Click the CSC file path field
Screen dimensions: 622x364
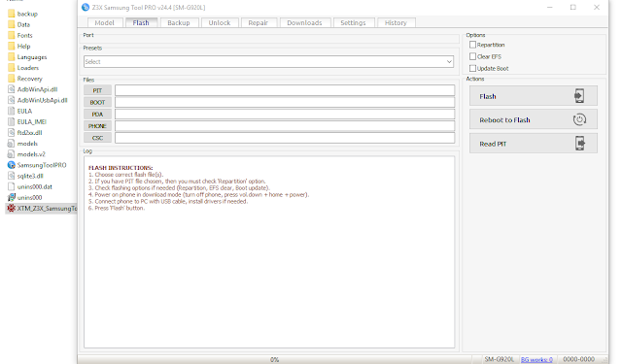(285, 138)
